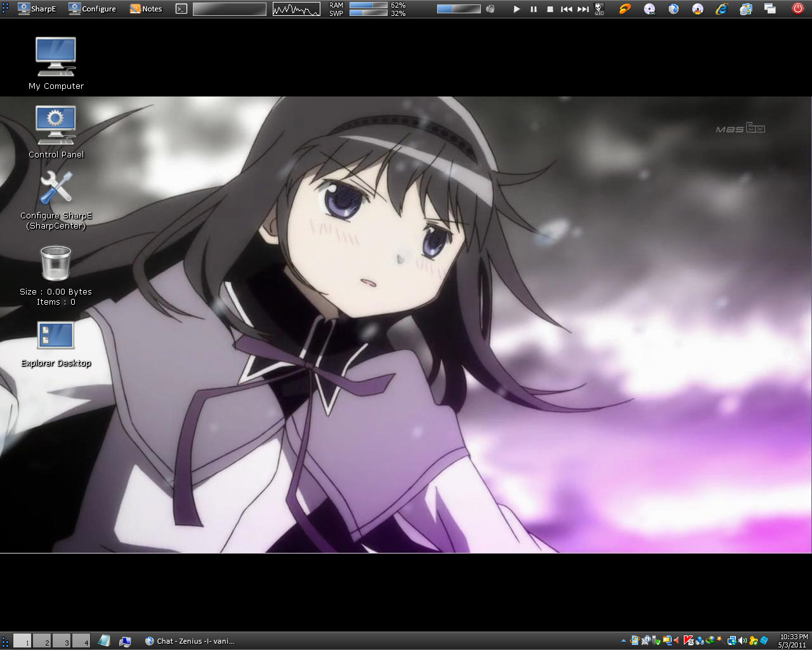812x650 pixels.
Task: Click the command prompt icon in top bar
Action: (181, 9)
